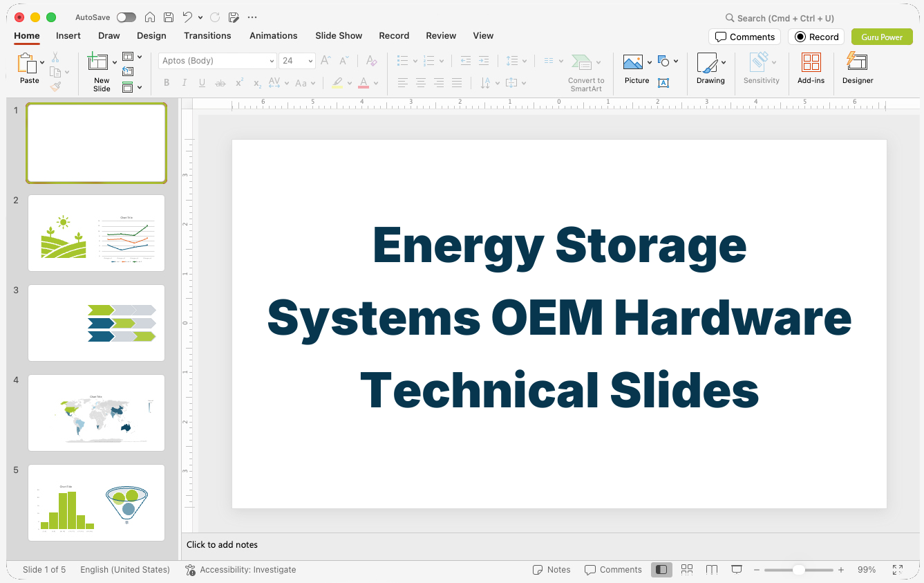924x583 pixels.
Task: Toggle Align Left paragraph alignment
Action: tap(403, 83)
